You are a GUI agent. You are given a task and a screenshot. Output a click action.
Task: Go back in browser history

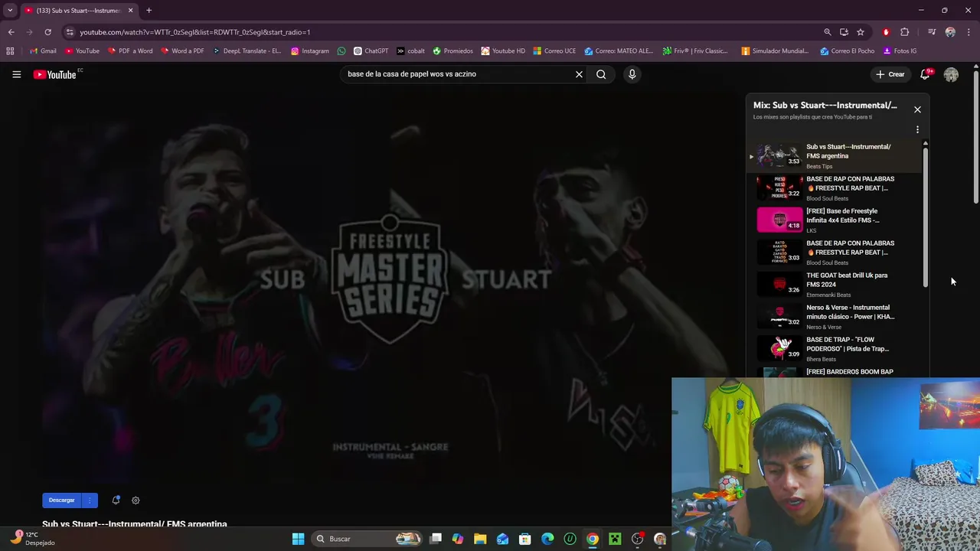pos(11,32)
